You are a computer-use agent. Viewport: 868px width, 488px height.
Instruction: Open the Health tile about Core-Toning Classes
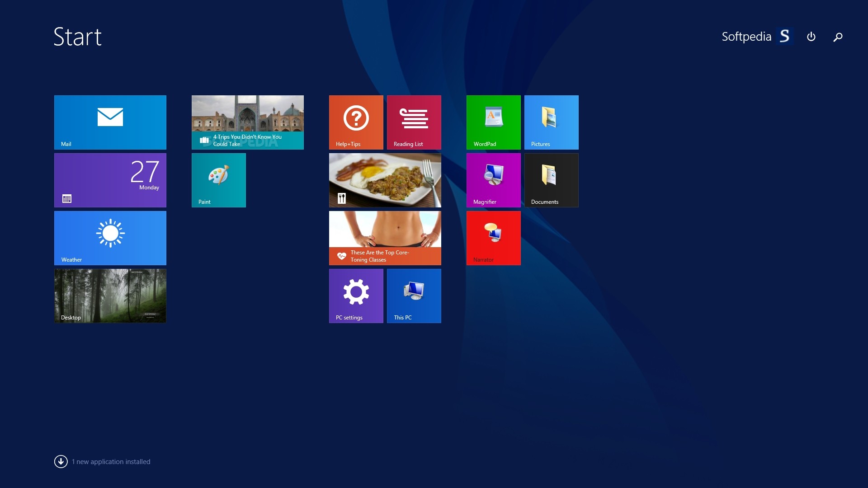coord(385,238)
